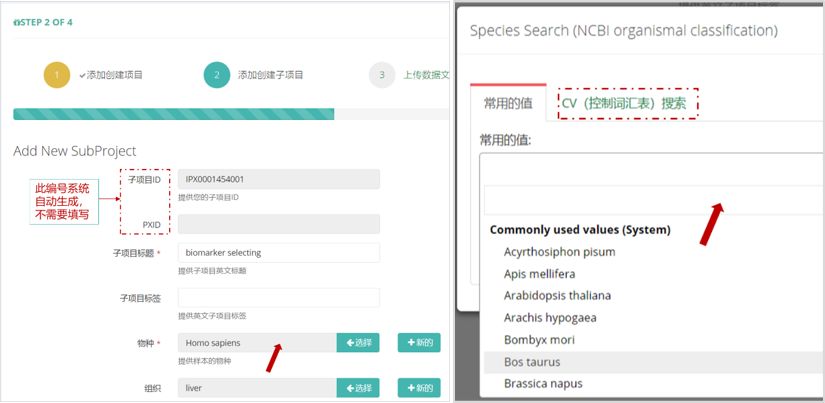Click the empty 子项目标签 input field
Screen dimensions: 825x403
coord(279,298)
